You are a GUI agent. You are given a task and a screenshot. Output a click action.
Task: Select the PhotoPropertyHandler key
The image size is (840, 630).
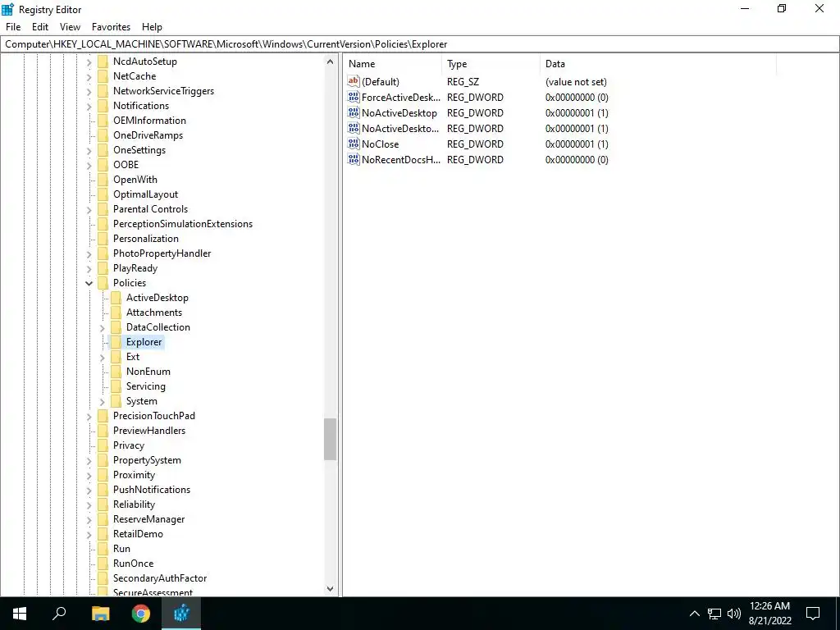(162, 253)
